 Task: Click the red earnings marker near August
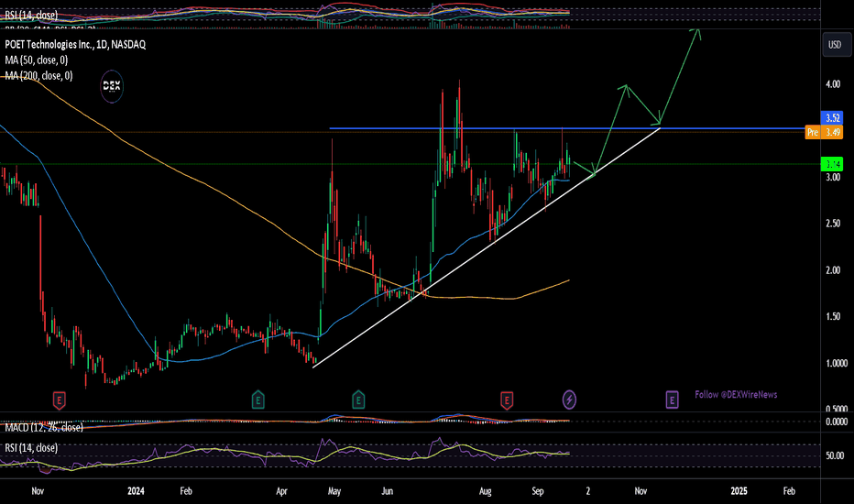pyautogui.click(x=507, y=400)
